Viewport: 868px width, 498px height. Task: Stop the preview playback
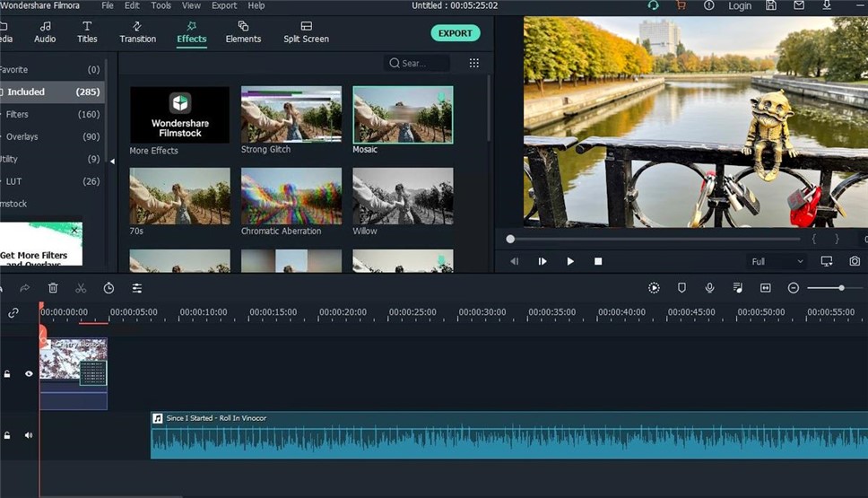tap(598, 261)
